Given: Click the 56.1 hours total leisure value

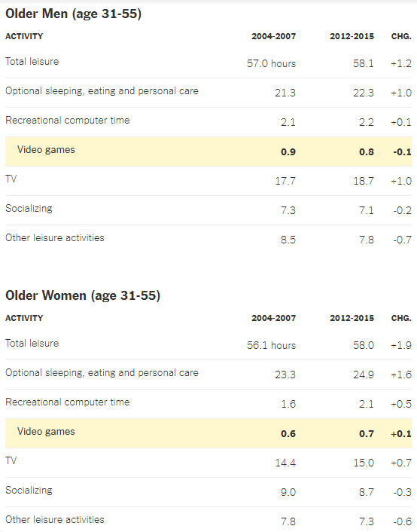Looking at the screenshot, I should point(271,345).
